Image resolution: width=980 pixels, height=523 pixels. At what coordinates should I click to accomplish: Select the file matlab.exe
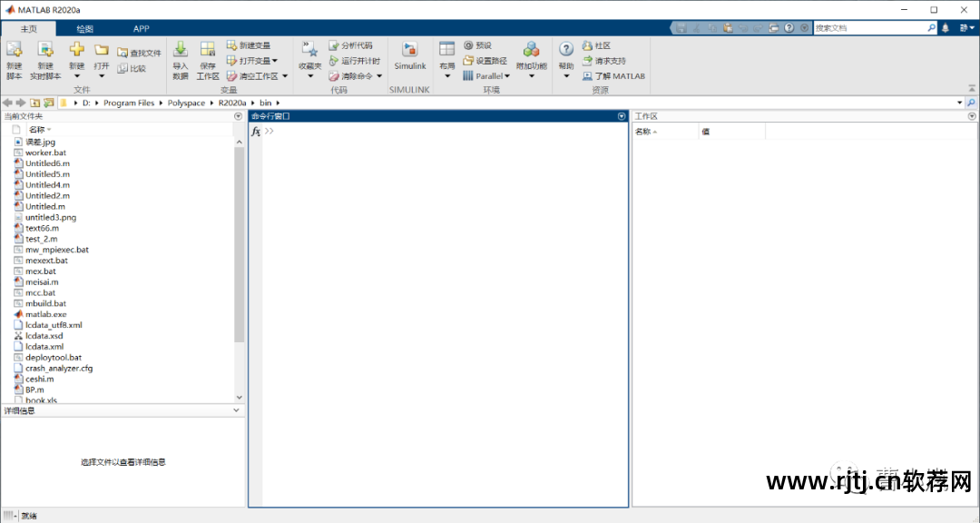click(x=45, y=314)
